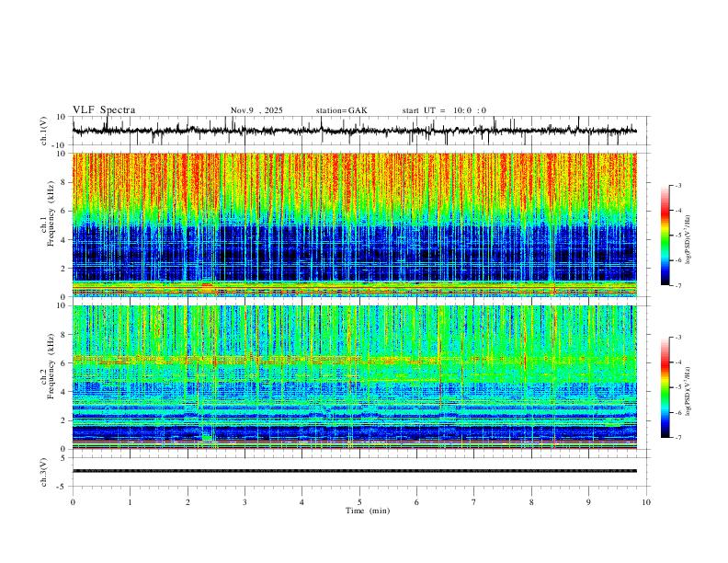Click the "ch.1(V)" waveform axis label
Screen dimensions: 728x563
[x=44, y=131]
